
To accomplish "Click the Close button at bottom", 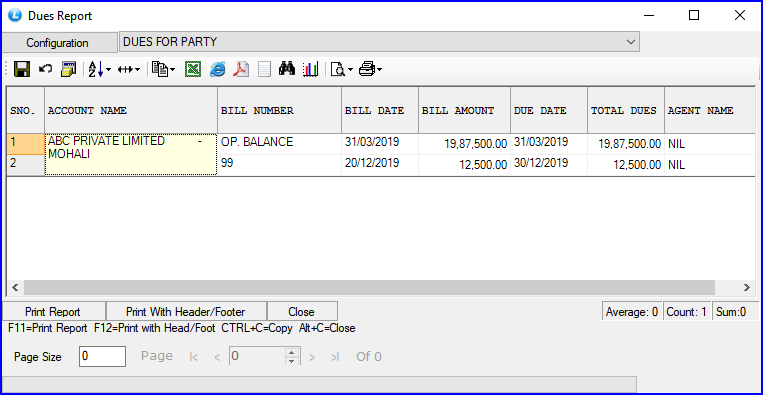I will click(x=302, y=311).
